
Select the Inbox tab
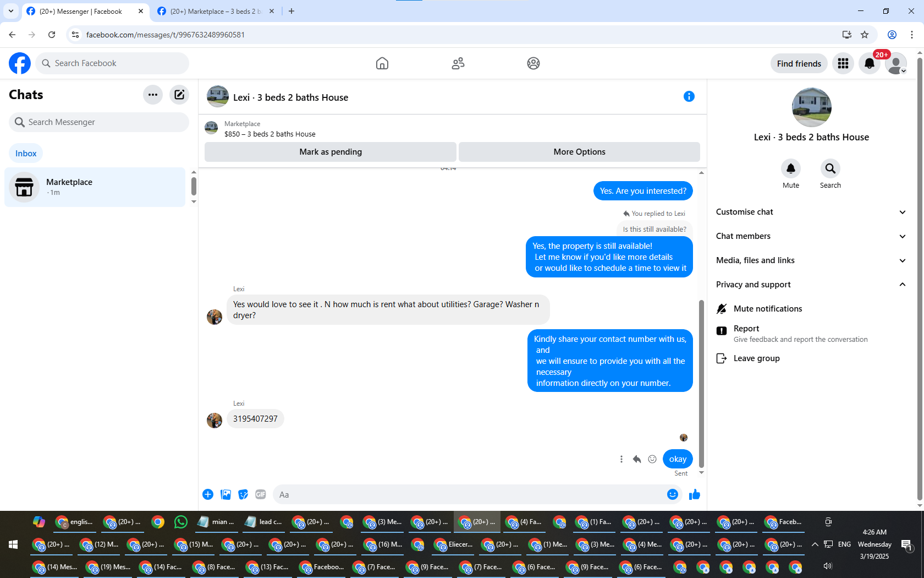click(x=26, y=154)
